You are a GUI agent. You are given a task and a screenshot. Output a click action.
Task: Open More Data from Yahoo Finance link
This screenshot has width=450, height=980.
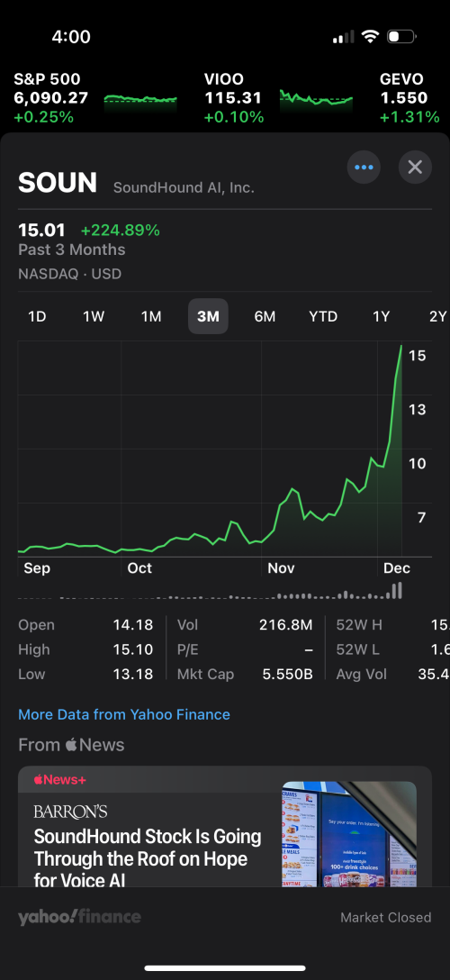[124, 714]
